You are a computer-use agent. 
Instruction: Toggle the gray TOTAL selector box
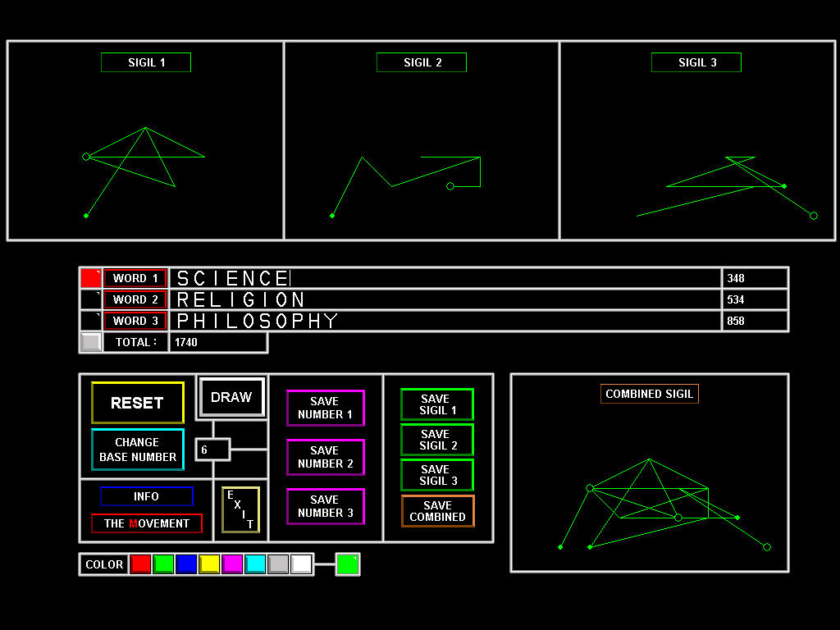click(x=90, y=342)
